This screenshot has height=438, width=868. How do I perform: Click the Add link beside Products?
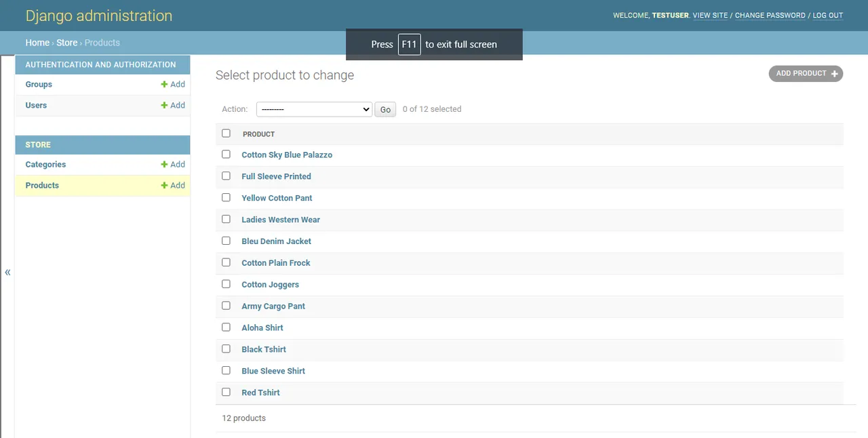click(173, 186)
